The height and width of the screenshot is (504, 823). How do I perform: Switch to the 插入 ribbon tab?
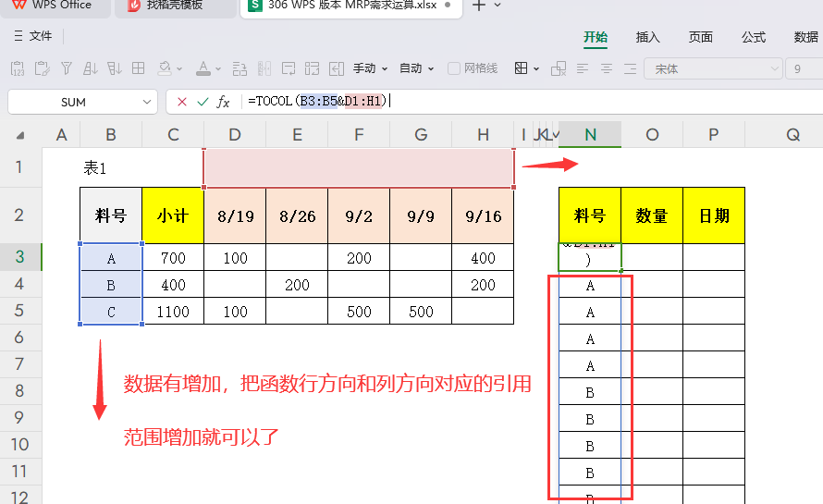[x=647, y=37]
